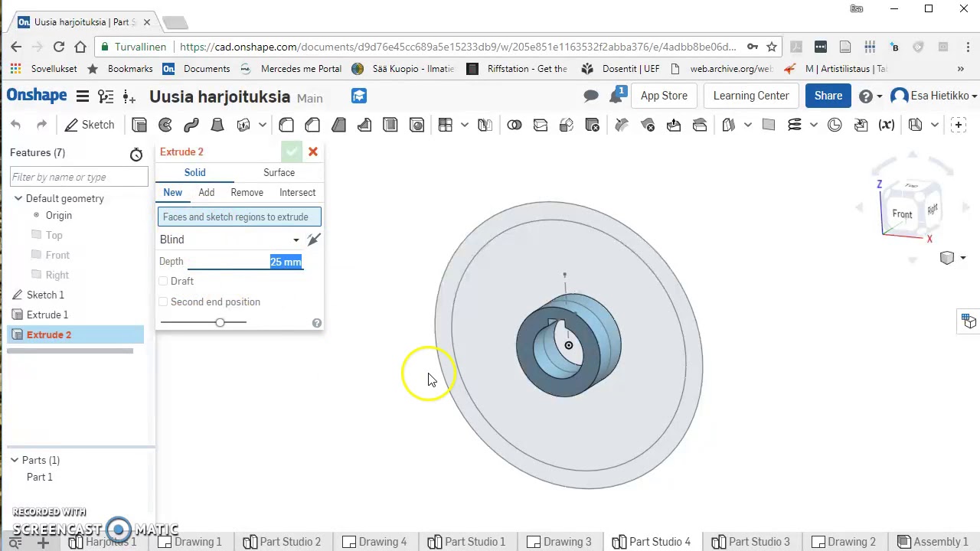
Task: Select the Revolve tool
Action: 165,125
